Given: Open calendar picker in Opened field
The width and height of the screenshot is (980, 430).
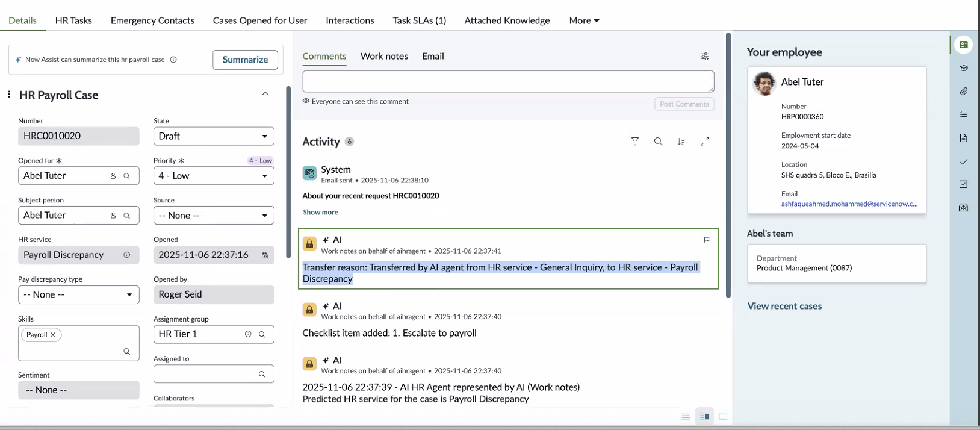Looking at the screenshot, I should tap(265, 255).
